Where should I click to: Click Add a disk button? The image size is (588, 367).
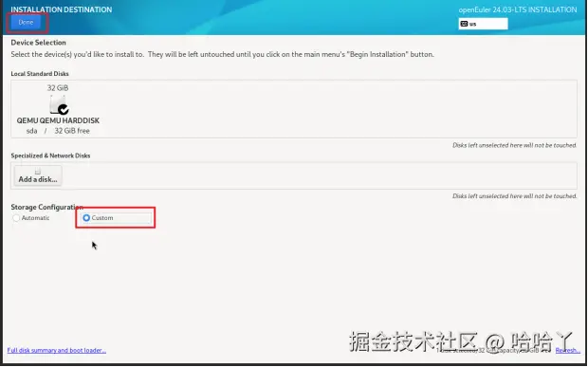pos(38,175)
